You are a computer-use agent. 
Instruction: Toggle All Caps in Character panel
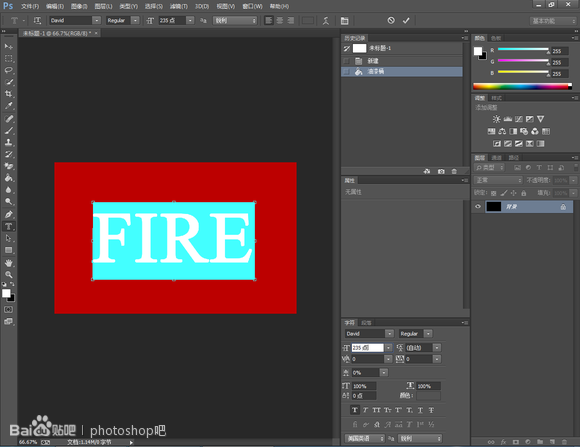click(376, 410)
